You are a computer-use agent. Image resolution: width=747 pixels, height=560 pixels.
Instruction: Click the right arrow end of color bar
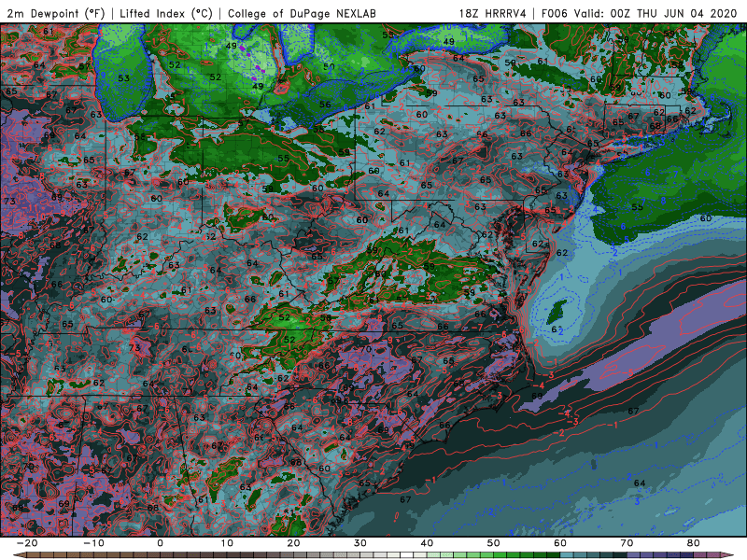point(728,555)
